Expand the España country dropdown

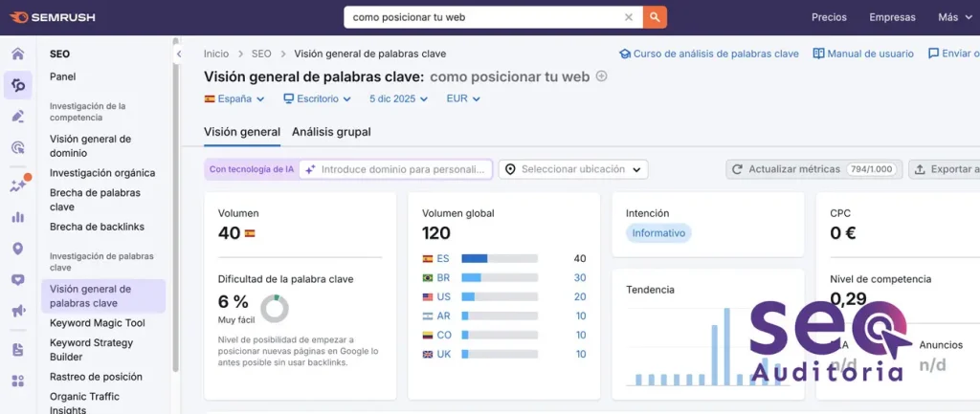point(234,98)
